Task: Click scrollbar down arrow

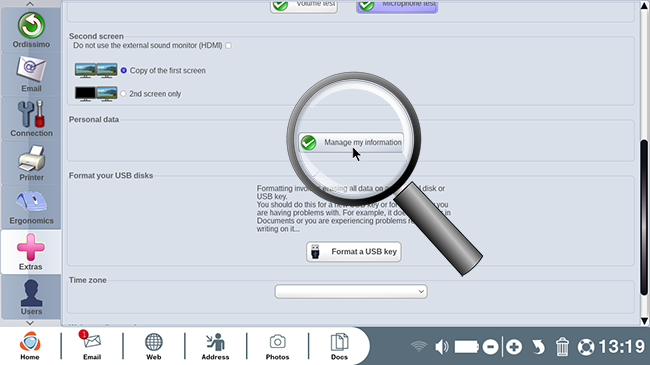Action: click(x=644, y=321)
